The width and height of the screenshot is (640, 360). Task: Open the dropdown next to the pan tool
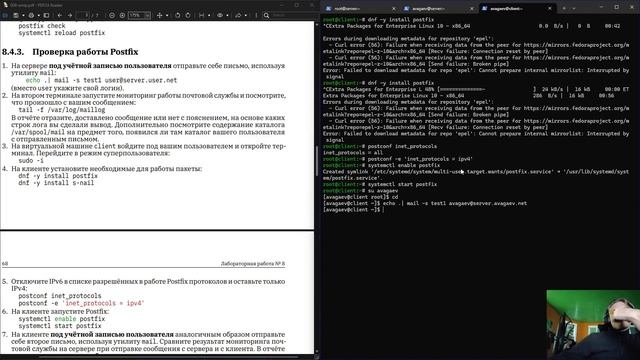[x=167, y=15]
